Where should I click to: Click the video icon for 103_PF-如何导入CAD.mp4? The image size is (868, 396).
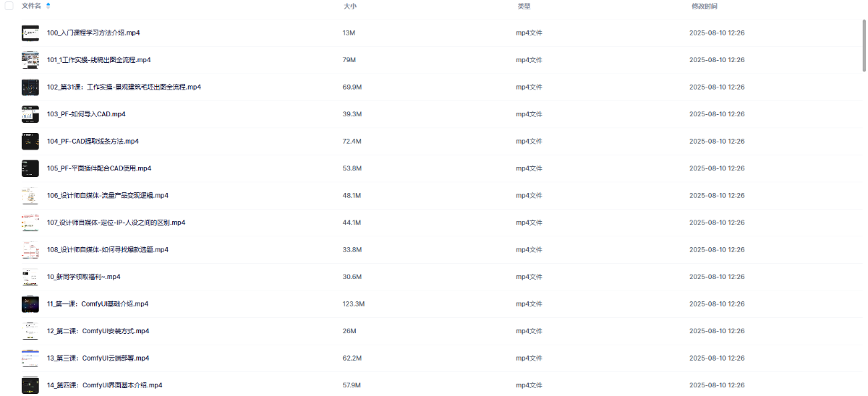click(30, 114)
